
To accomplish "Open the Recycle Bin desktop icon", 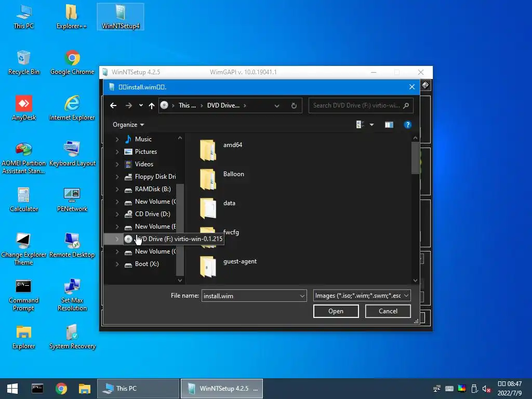I will click(x=24, y=63).
